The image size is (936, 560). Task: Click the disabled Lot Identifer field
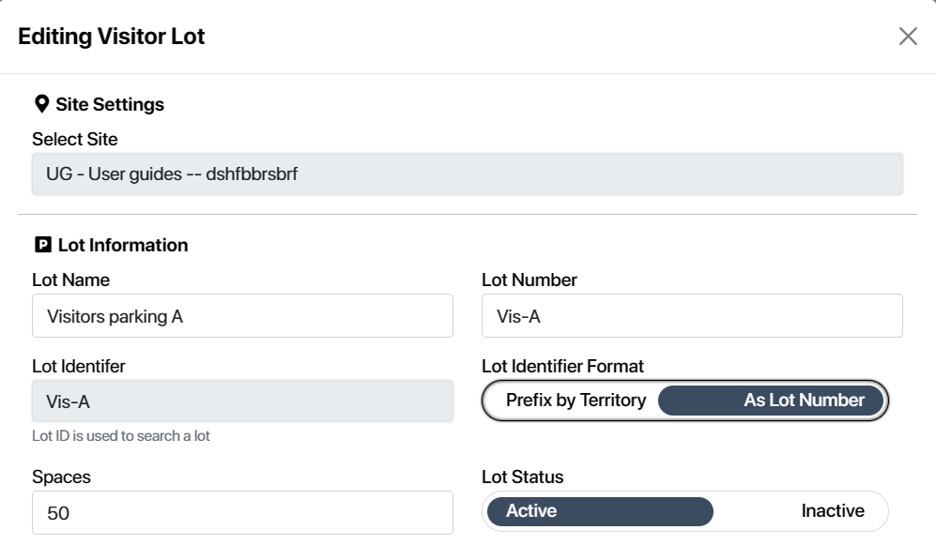242,401
